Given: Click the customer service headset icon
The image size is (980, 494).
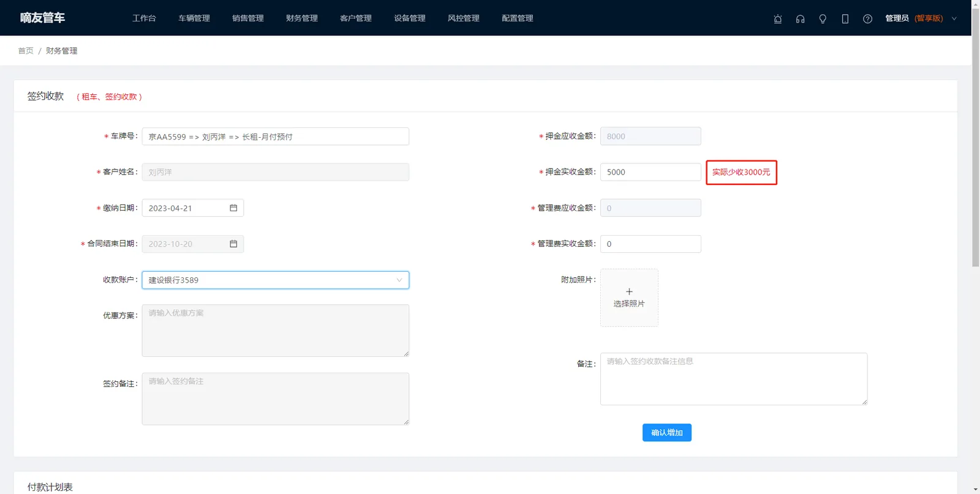Looking at the screenshot, I should pos(800,19).
